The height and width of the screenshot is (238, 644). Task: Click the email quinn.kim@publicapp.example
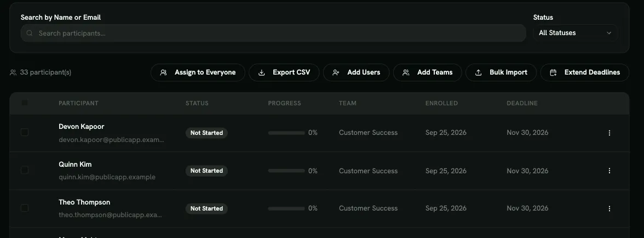[x=107, y=177]
